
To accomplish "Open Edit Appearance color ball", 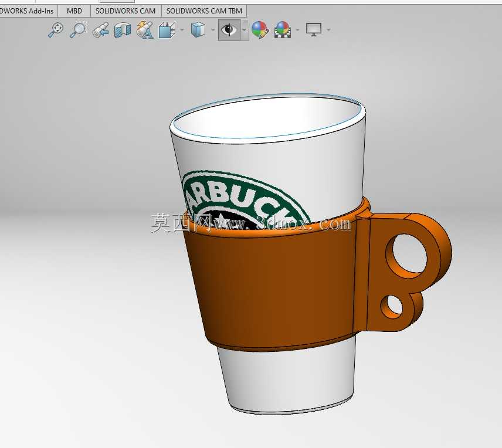I will (x=260, y=30).
